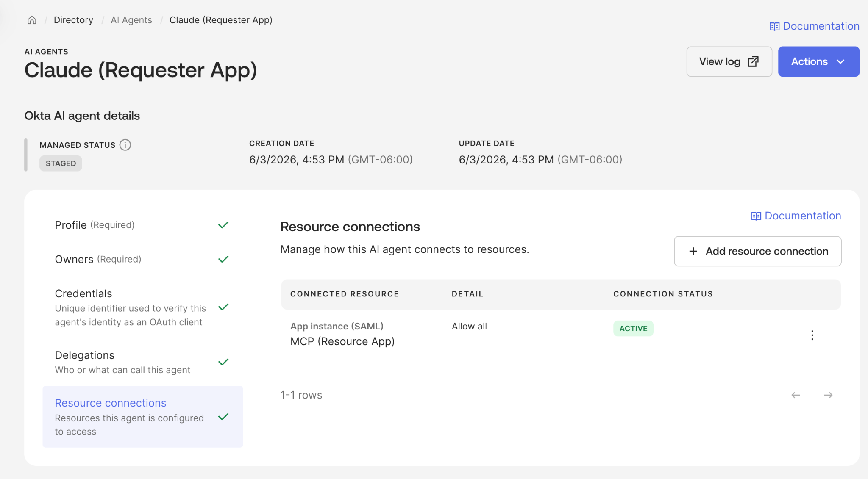
Task: Click the Detail column header
Action: [467, 294]
